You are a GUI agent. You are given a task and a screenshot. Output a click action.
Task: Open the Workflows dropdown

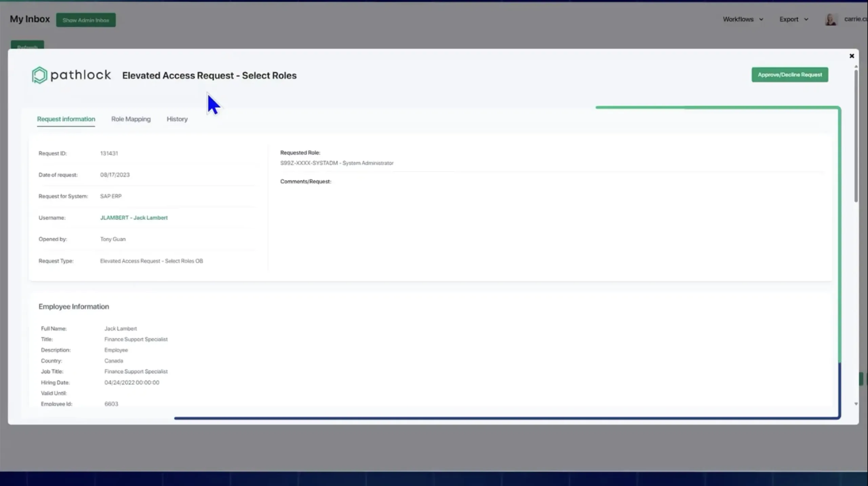click(738, 19)
